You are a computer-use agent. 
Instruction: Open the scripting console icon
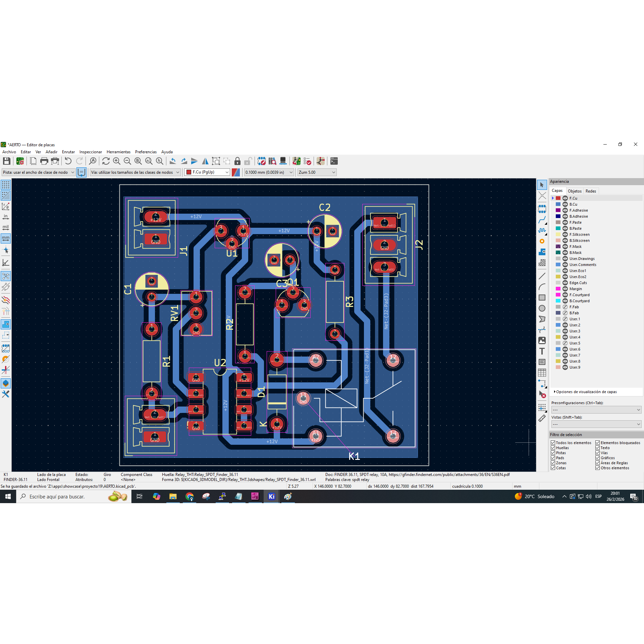click(334, 161)
